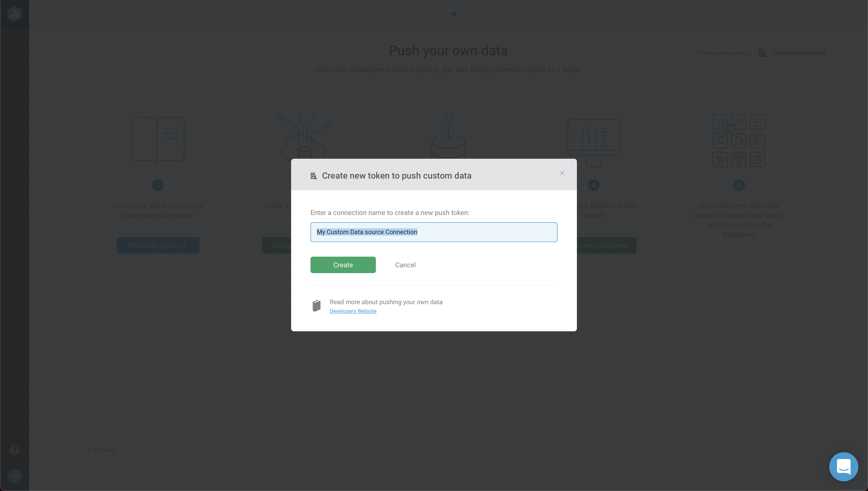
Task: Click the book icon next to Read more
Action: tap(316, 306)
